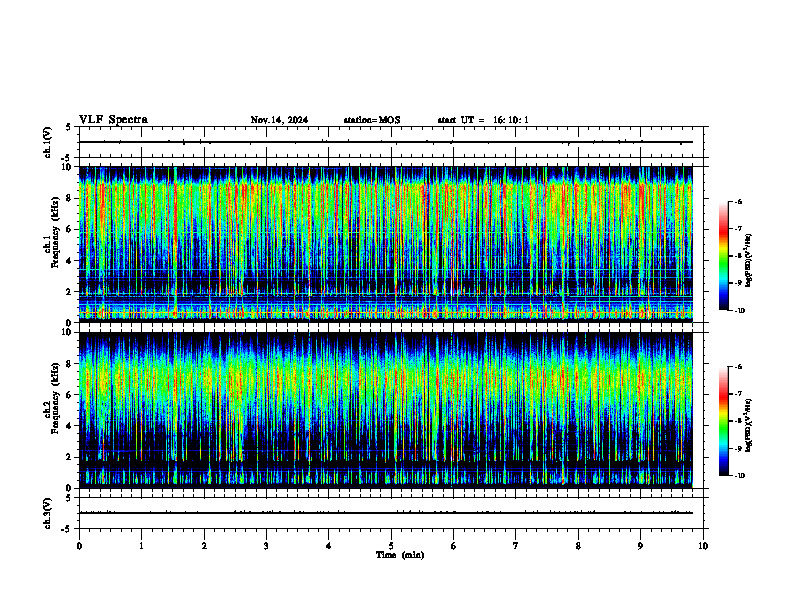Click the "4" tick on the time axis
Image resolution: width=792 pixels, height=612 pixels.
coord(329,546)
